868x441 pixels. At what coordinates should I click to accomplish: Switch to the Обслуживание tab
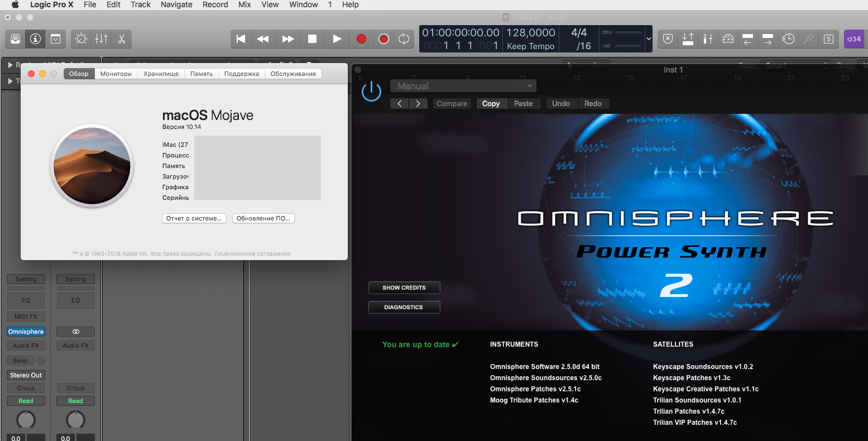point(294,74)
